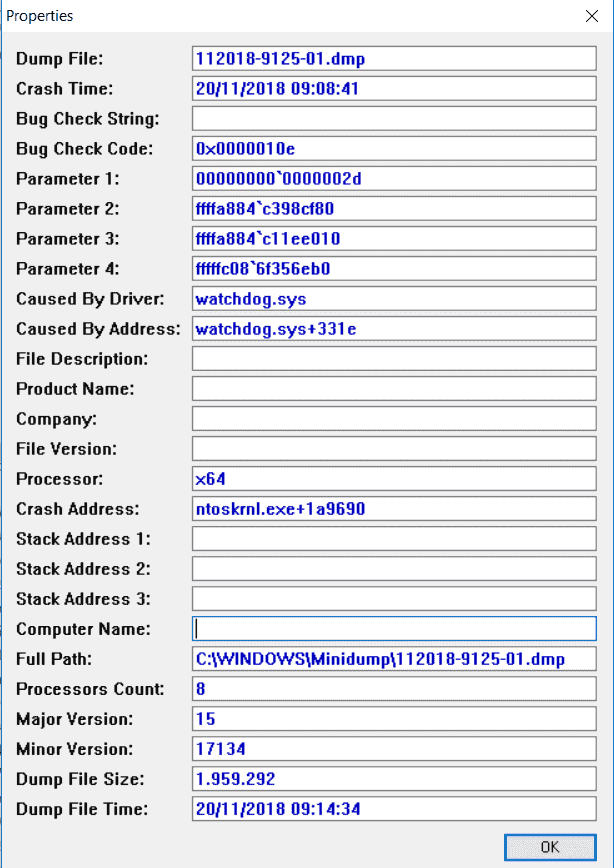Click the Computer Name field
This screenshot has width=614, height=868.
(394, 628)
